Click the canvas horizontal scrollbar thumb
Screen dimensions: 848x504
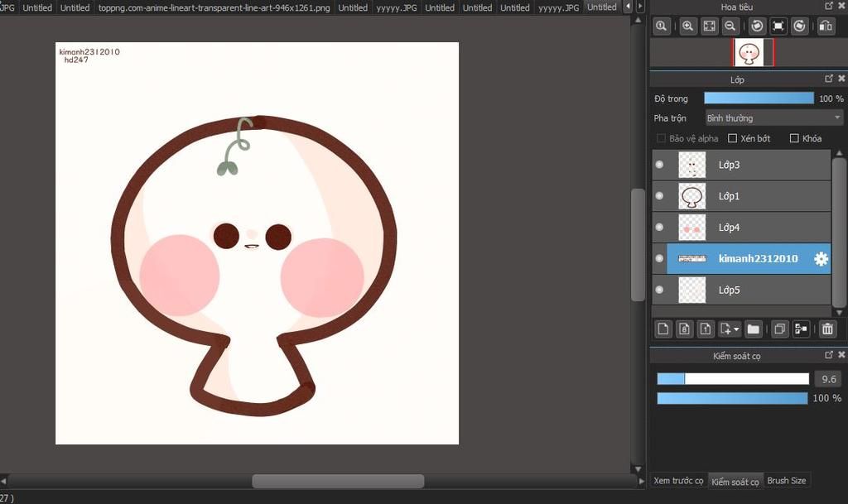pyautogui.click(x=338, y=481)
